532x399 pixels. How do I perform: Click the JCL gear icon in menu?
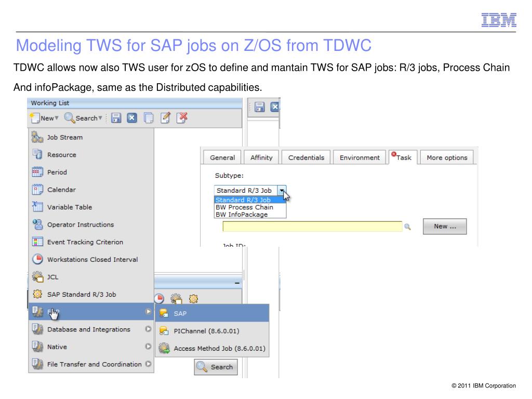click(x=37, y=277)
